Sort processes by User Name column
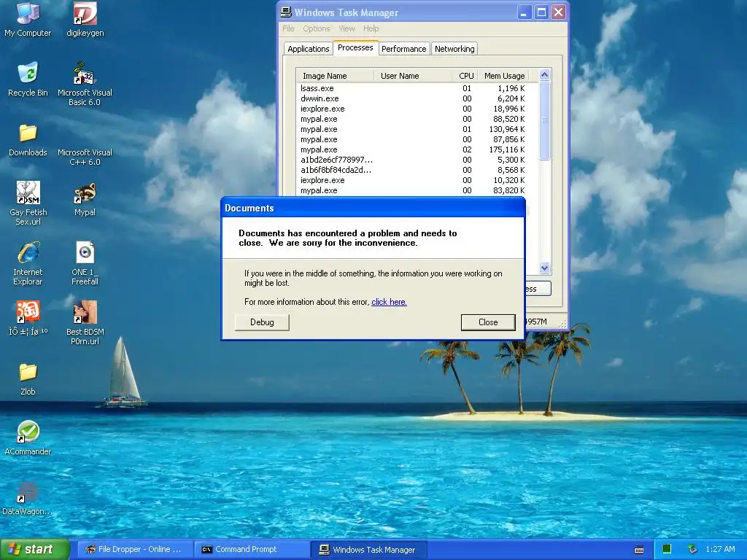The width and height of the screenshot is (747, 560). 413,76
